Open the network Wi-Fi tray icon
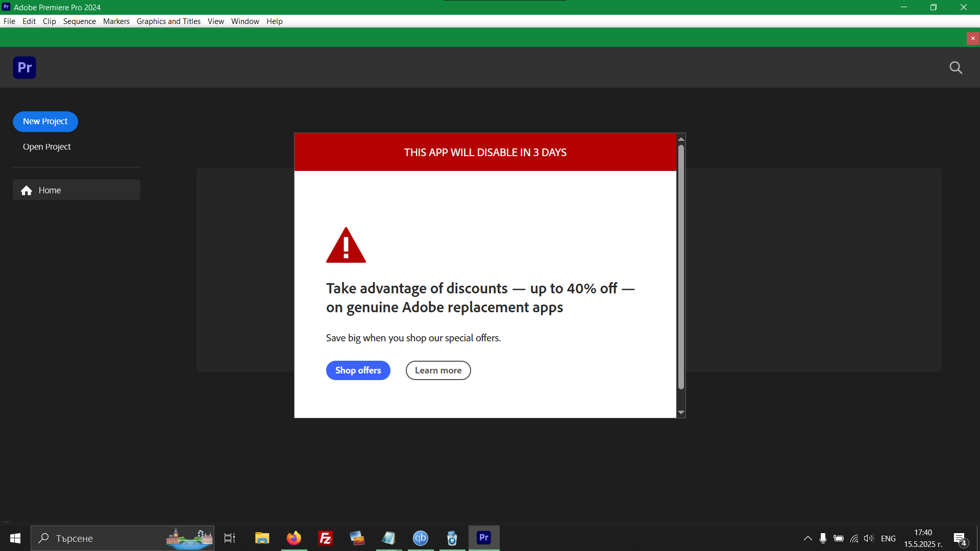This screenshot has height=551, width=980. (854, 538)
